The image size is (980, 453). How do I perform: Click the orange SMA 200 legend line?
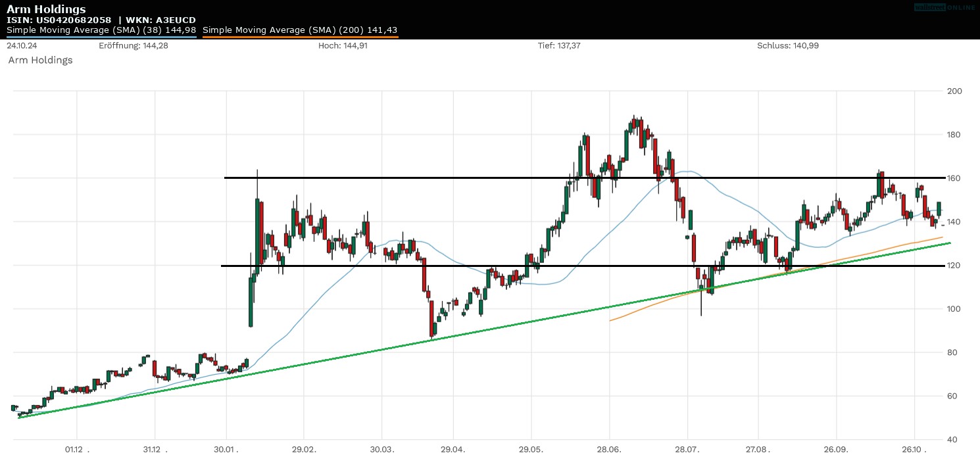tap(300, 37)
